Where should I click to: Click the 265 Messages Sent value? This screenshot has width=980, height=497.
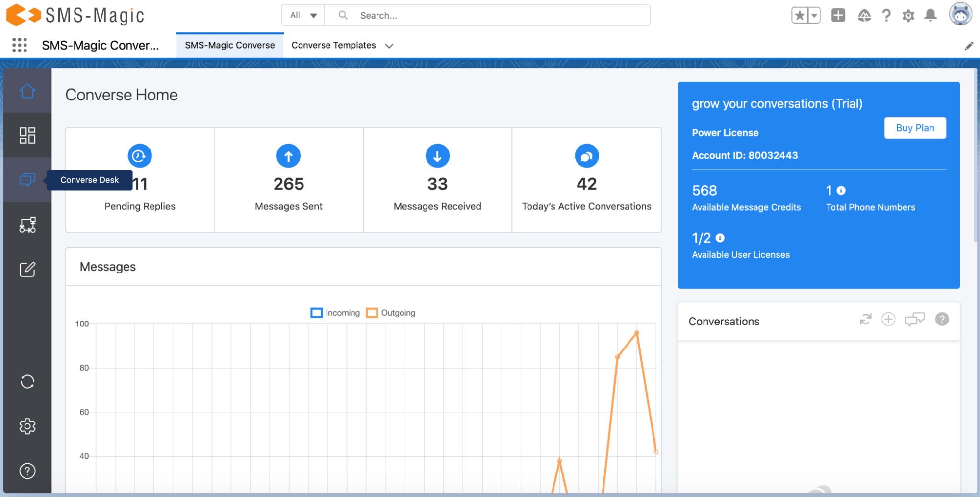289,184
